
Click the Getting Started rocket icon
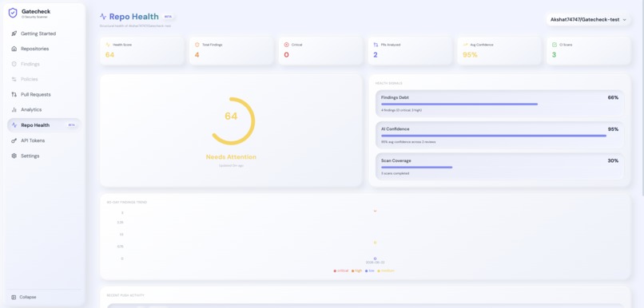pyautogui.click(x=14, y=34)
